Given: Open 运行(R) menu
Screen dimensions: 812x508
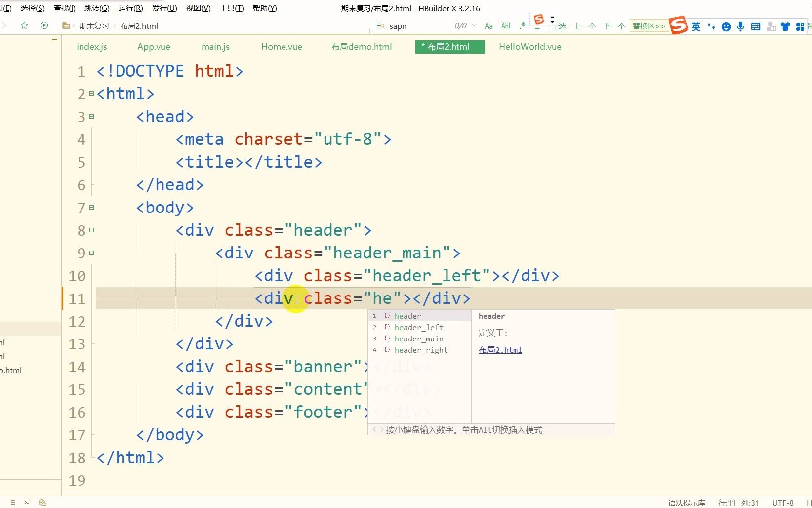Looking at the screenshot, I should [x=131, y=8].
